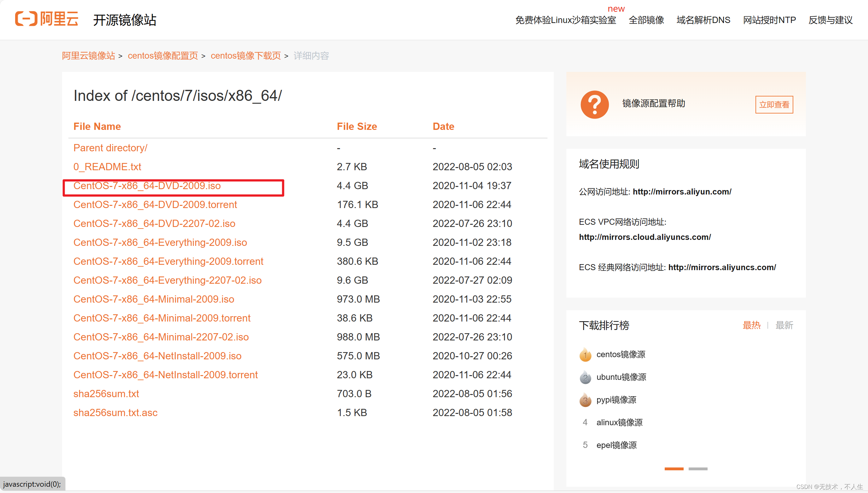Open epel镜像源 in download ranking
The width and height of the screenshot is (868, 493).
coord(616,445)
